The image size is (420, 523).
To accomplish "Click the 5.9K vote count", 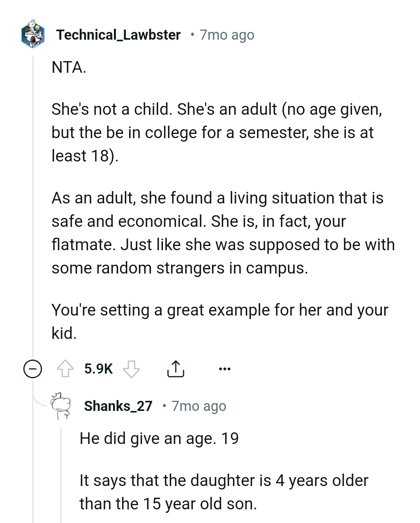I will click(x=98, y=368).
